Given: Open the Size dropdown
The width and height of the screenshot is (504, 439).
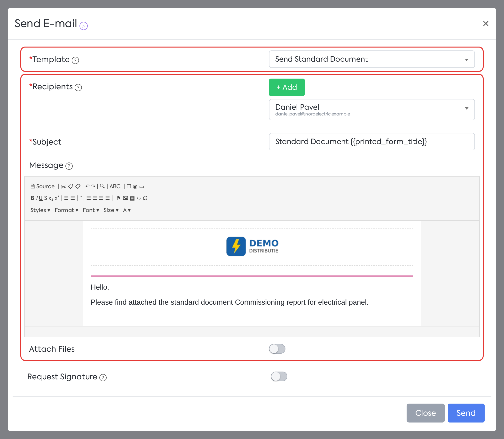Looking at the screenshot, I should point(111,210).
